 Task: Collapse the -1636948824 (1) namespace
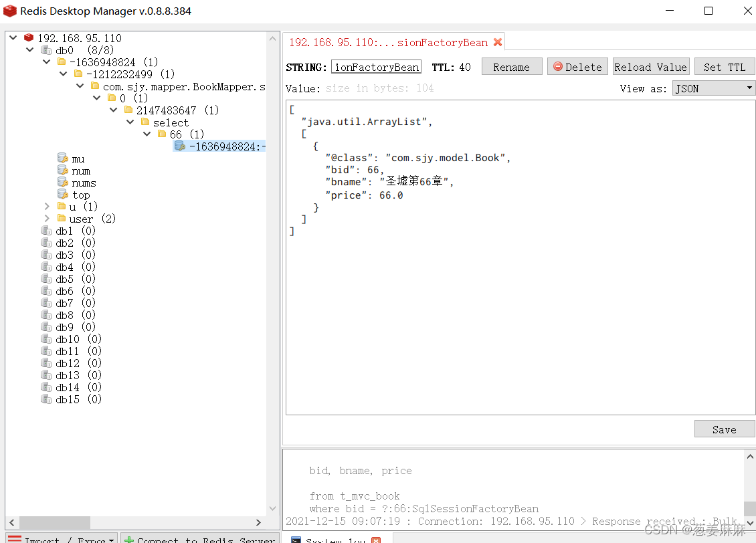pyautogui.click(x=47, y=62)
